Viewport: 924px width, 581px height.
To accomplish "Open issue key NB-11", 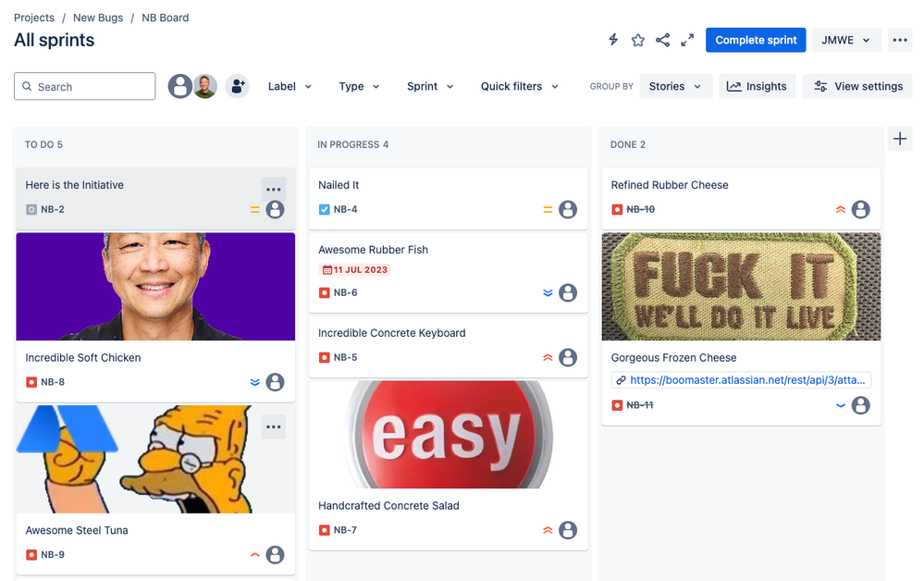I will (640, 405).
